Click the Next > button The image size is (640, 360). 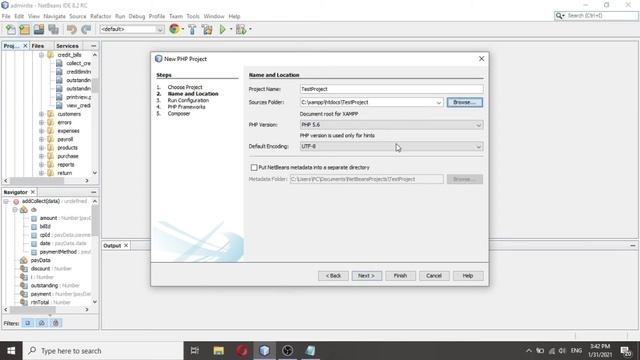tap(367, 276)
